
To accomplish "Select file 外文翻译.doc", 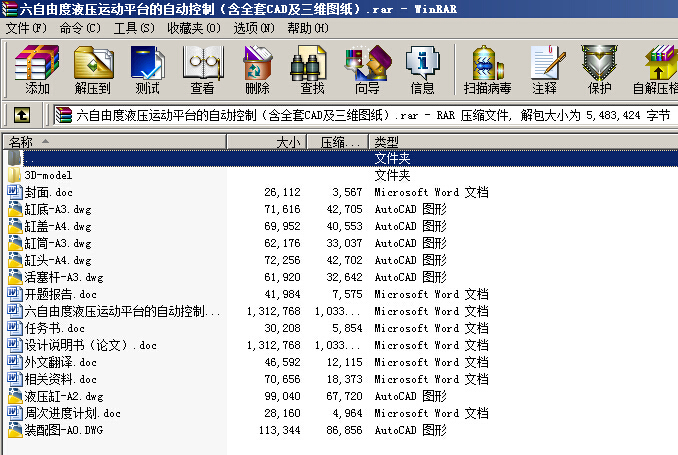I will pyautogui.click(x=61, y=362).
